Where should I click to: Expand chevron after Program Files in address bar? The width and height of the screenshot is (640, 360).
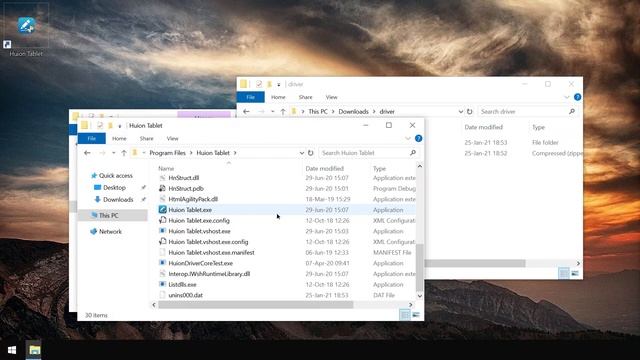[x=190, y=153]
